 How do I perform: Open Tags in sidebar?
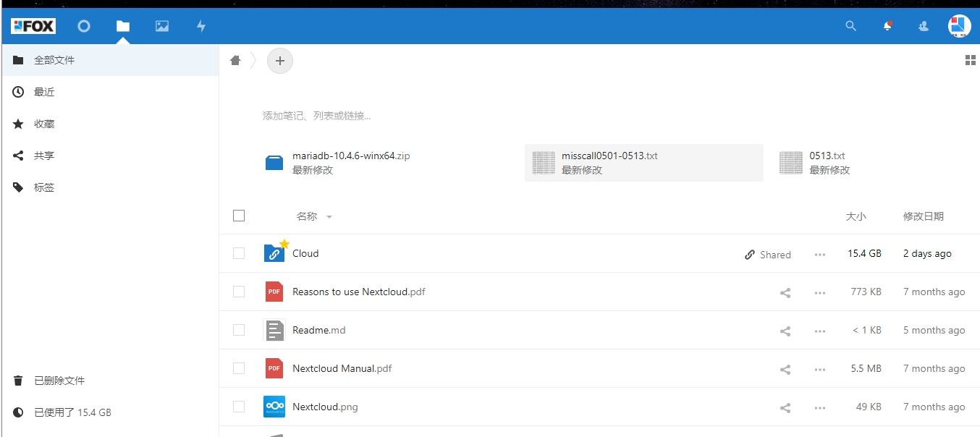pyautogui.click(x=110, y=187)
